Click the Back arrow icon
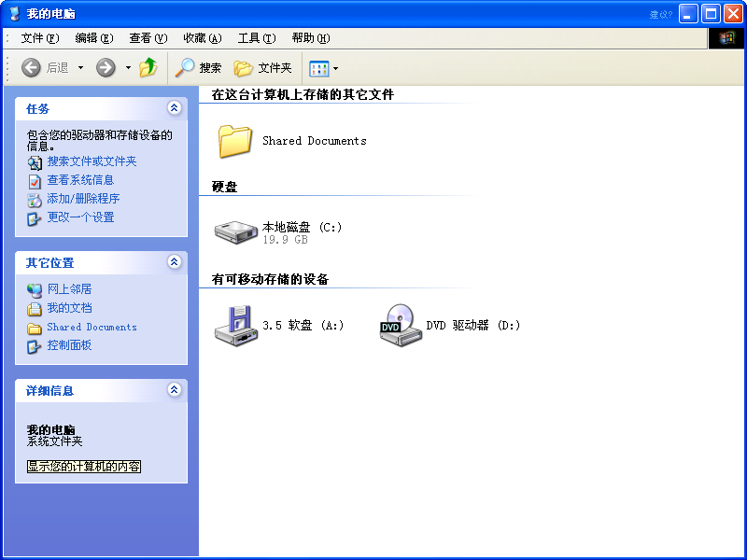This screenshot has height=560, width=747. pos(31,67)
